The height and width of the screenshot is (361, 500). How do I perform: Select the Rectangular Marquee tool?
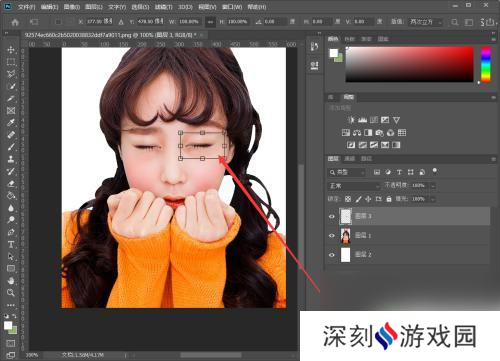tap(11, 62)
